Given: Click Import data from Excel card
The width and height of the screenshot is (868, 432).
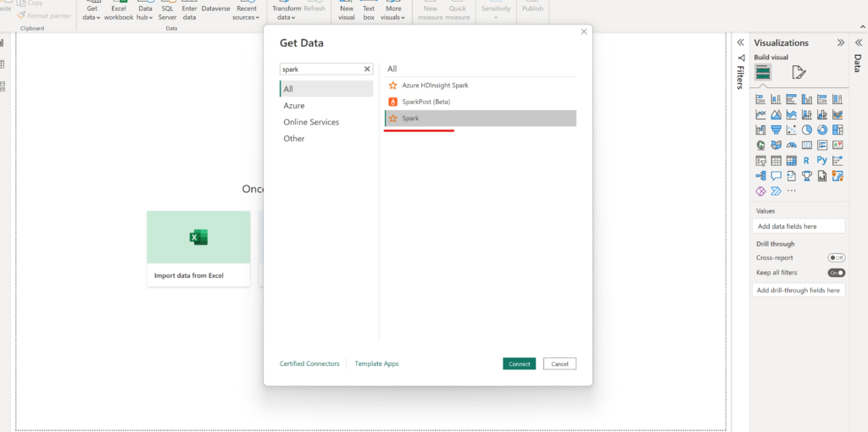Looking at the screenshot, I should pos(198,248).
